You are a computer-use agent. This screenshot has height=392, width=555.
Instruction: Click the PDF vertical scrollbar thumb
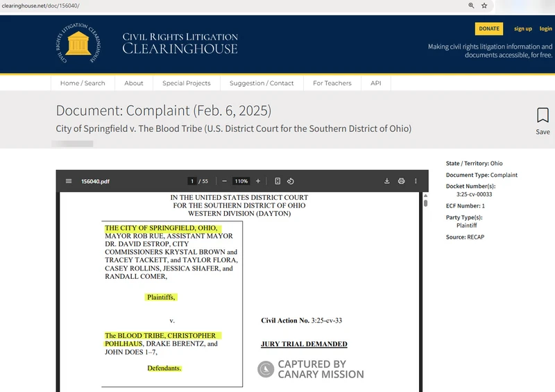425,203
